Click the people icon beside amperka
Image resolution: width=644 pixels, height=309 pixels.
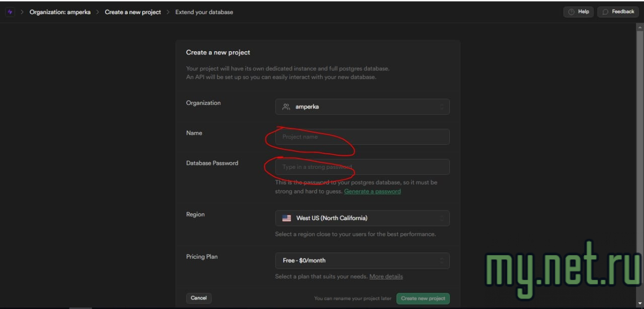[286, 107]
